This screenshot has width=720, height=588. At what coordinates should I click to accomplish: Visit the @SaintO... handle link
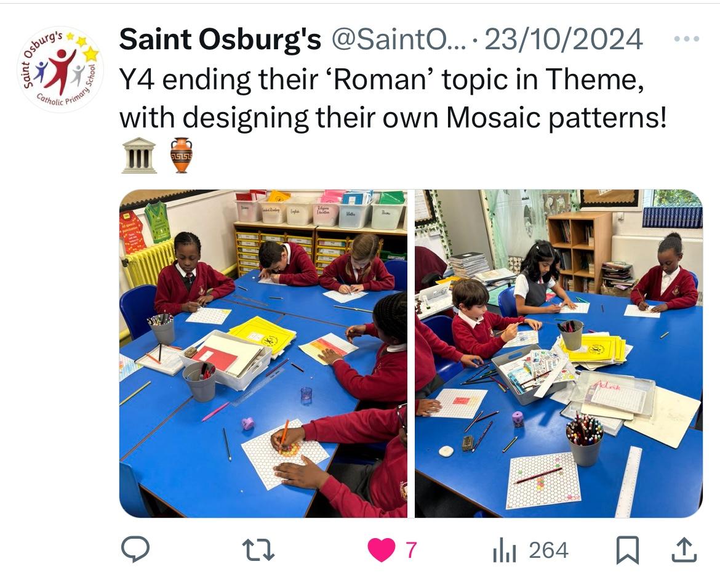398,39
